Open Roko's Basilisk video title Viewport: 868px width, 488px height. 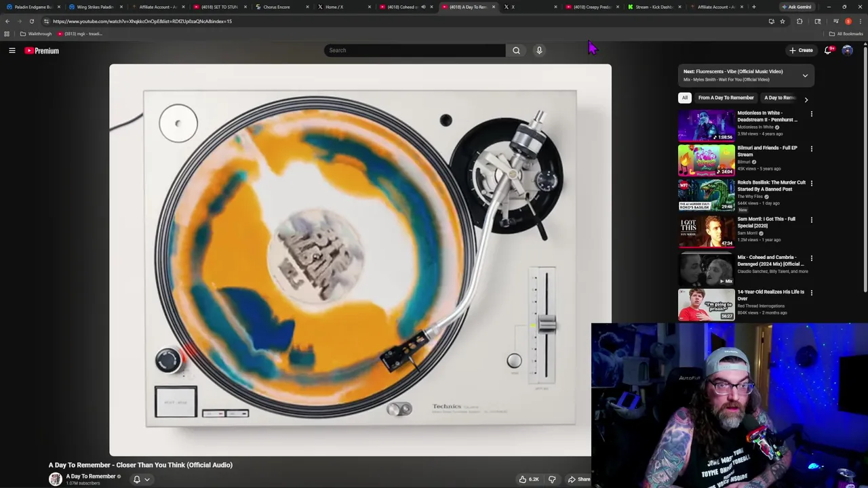pyautogui.click(x=772, y=186)
